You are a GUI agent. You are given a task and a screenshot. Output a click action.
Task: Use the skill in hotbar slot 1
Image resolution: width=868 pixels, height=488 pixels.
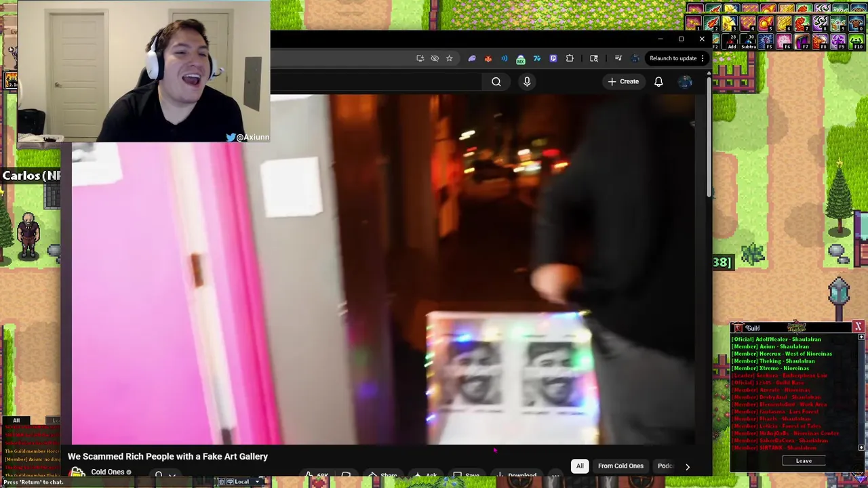click(694, 23)
